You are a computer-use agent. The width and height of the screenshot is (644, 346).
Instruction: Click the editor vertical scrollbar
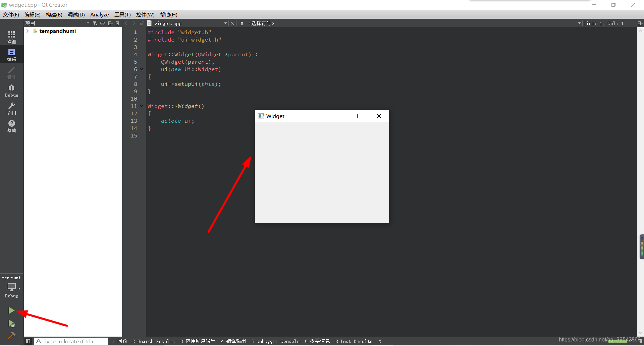click(640, 181)
